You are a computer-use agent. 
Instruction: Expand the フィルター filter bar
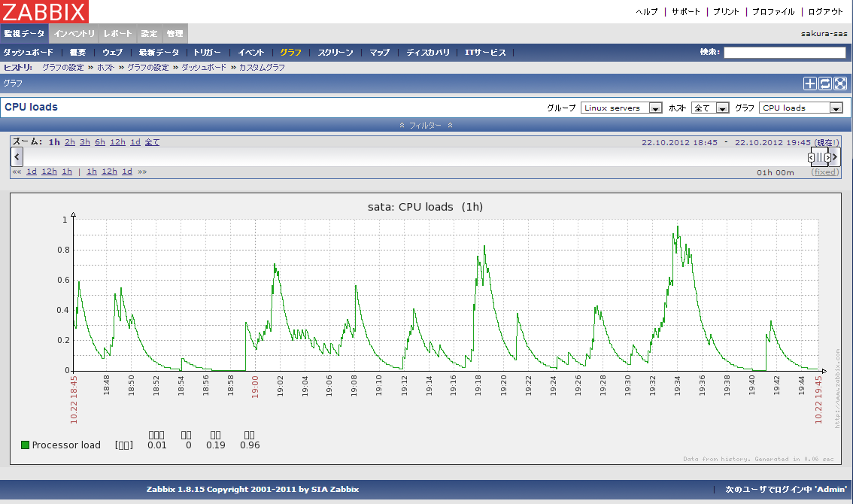[426, 126]
